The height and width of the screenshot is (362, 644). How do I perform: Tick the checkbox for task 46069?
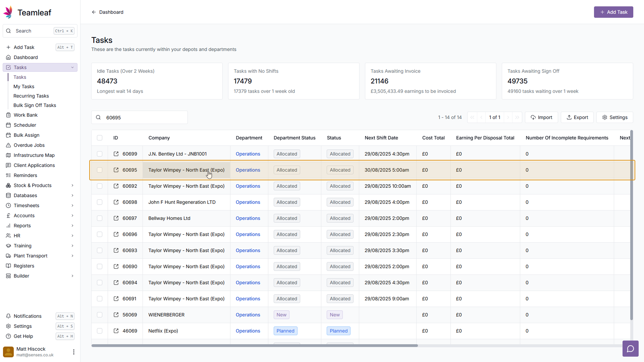click(x=100, y=331)
